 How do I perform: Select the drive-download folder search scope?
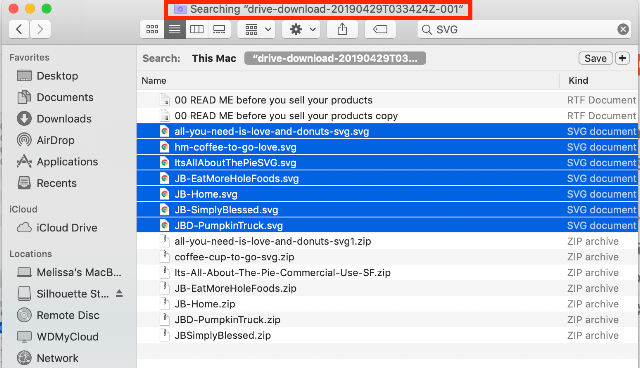(x=335, y=58)
